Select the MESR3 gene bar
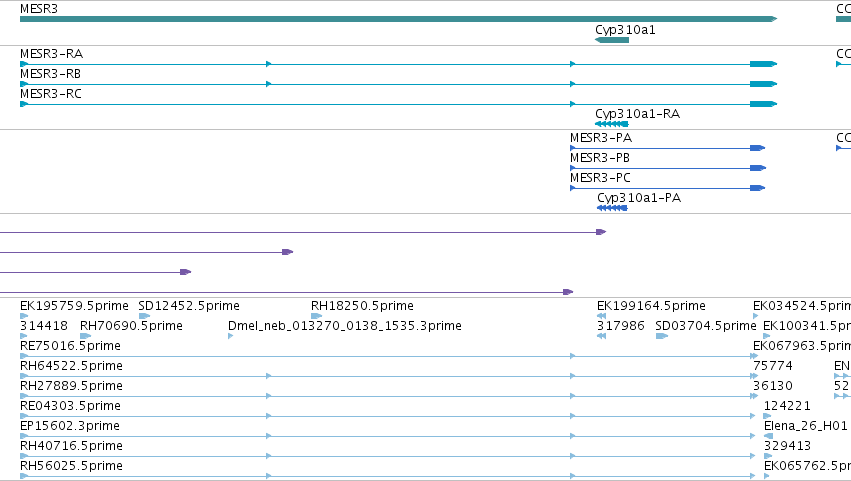The height and width of the screenshot is (481, 851). (398, 19)
